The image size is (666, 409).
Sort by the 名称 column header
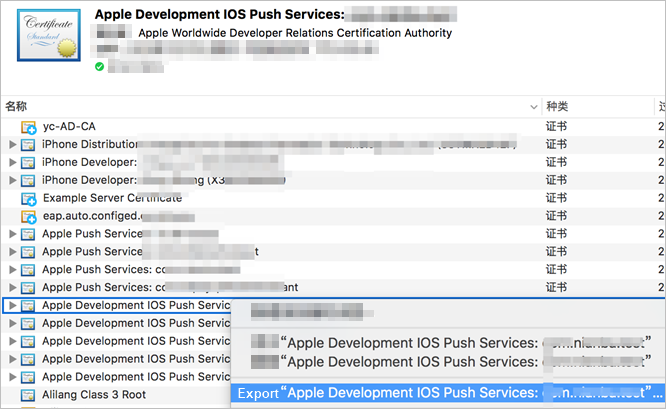click(16, 106)
